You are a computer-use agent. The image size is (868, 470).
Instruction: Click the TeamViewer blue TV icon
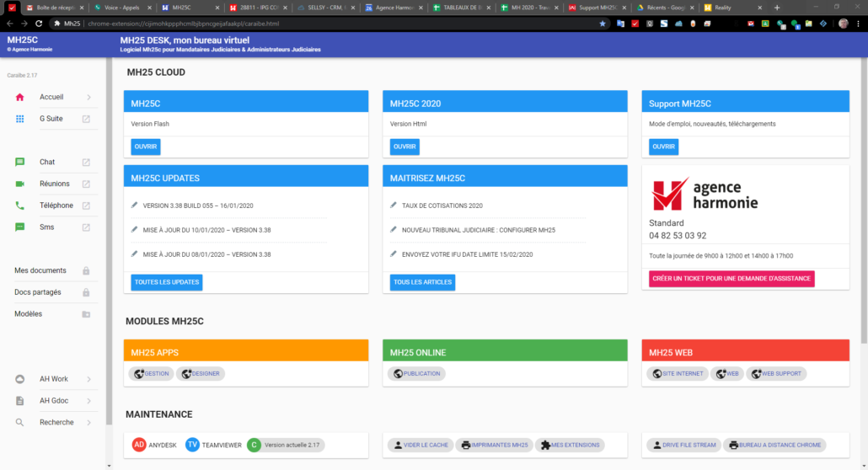click(x=192, y=445)
